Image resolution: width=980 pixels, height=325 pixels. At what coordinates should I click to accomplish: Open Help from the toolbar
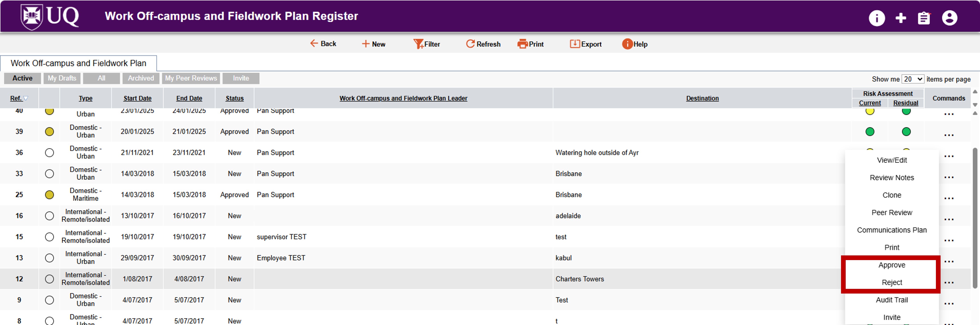[x=635, y=44]
